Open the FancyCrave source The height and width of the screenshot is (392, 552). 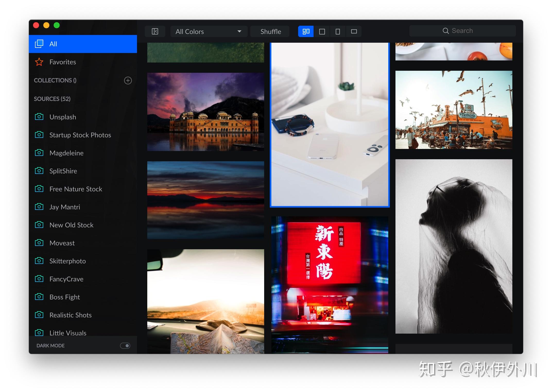[83, 279]
